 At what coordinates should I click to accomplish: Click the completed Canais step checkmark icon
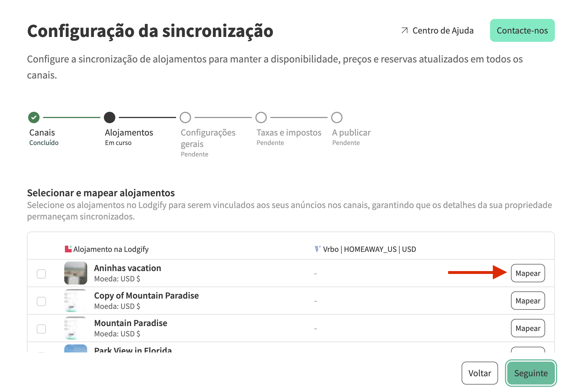[34, 117]
